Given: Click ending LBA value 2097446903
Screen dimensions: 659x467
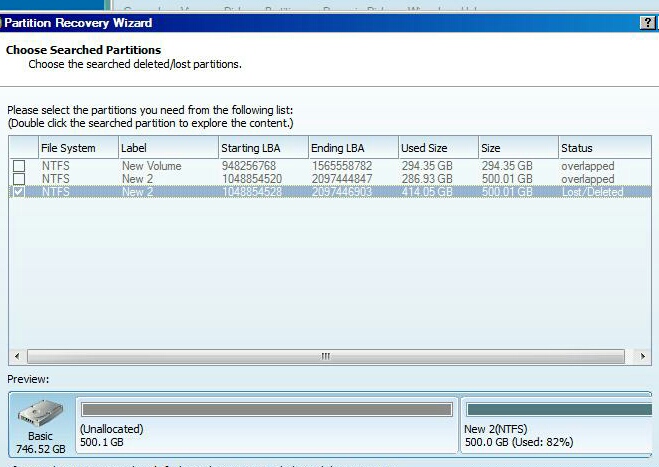Looking at the screenshot, I should tap(342, 192).
